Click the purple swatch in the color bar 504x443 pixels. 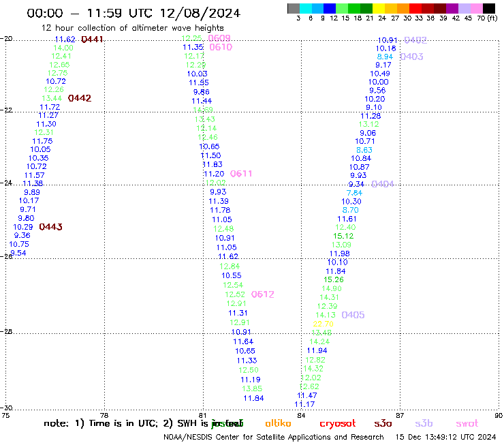452,8
